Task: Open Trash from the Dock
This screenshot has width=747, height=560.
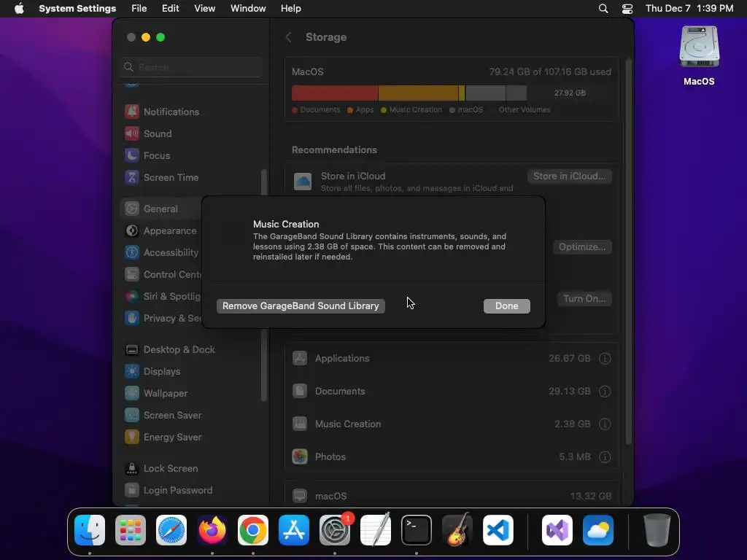Action: pos(657,530)
